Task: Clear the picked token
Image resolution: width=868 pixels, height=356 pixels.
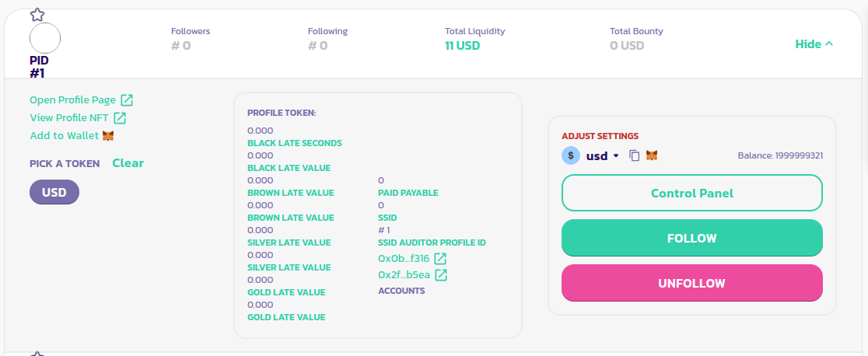Action: click(128, 163)
